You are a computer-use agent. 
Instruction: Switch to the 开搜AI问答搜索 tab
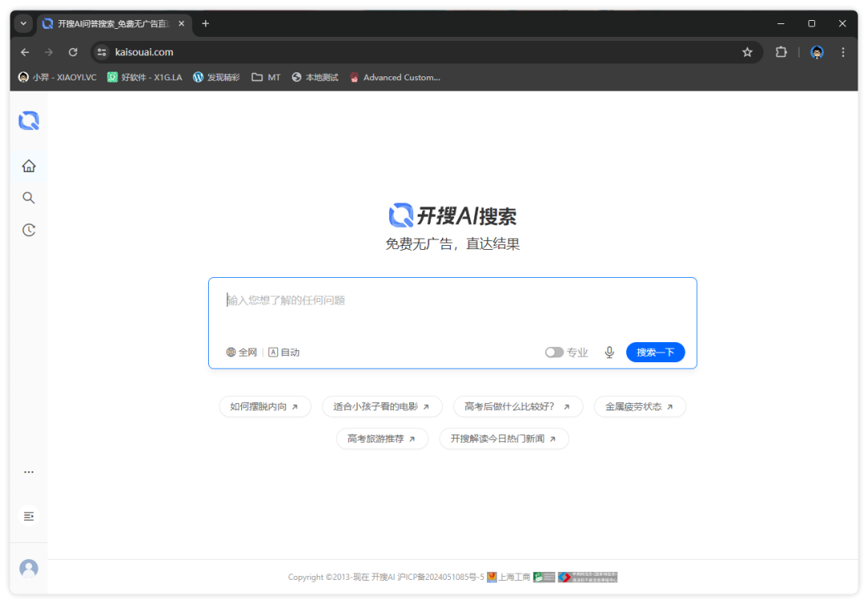[x=113, y=24]
